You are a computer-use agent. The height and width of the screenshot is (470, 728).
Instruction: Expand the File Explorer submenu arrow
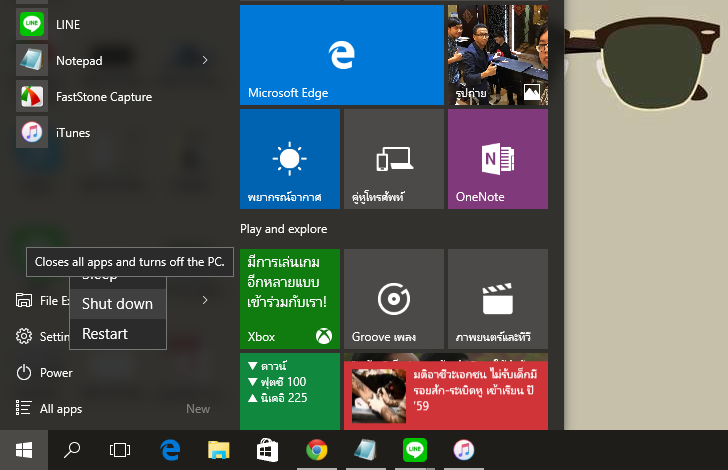tap(205, 300)
